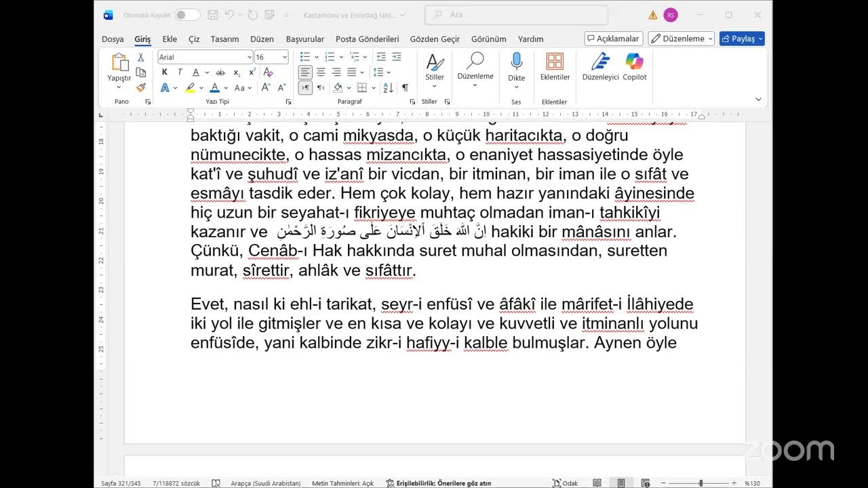This screenshot has height=488, width=868.
Task: Increase font size with A-up icon
Action: (x=266, y=87)
